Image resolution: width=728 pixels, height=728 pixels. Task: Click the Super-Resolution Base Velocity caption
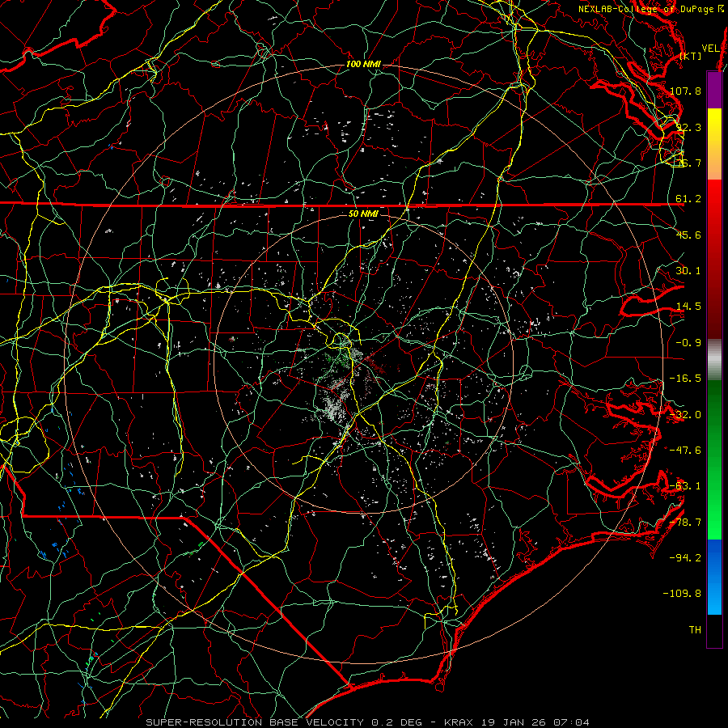[x=368, y=722]
